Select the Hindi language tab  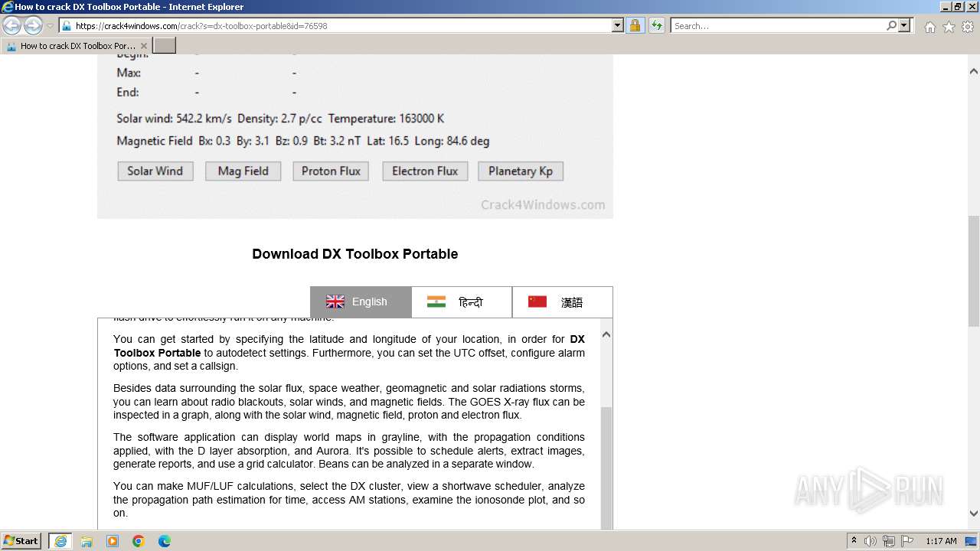coord(462,302)
